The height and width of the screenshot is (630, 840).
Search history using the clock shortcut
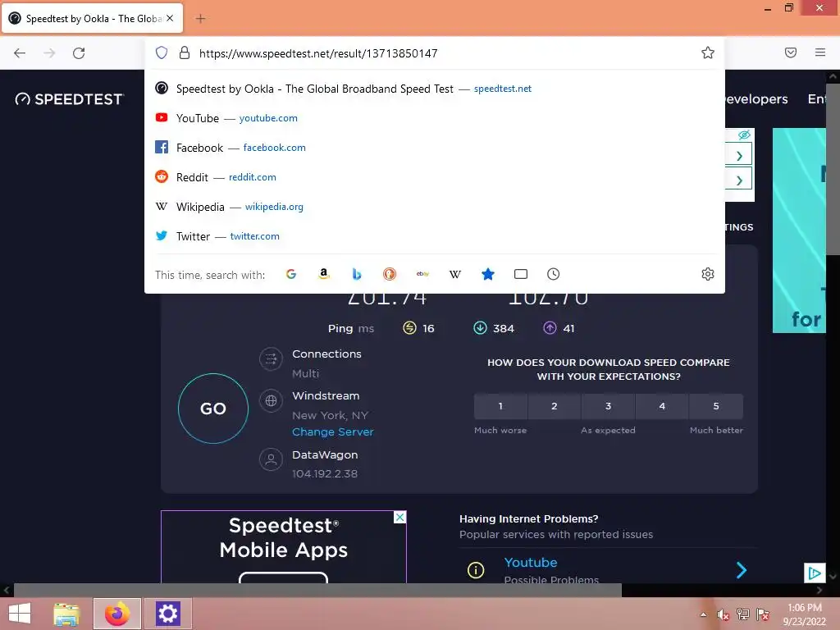554,274
